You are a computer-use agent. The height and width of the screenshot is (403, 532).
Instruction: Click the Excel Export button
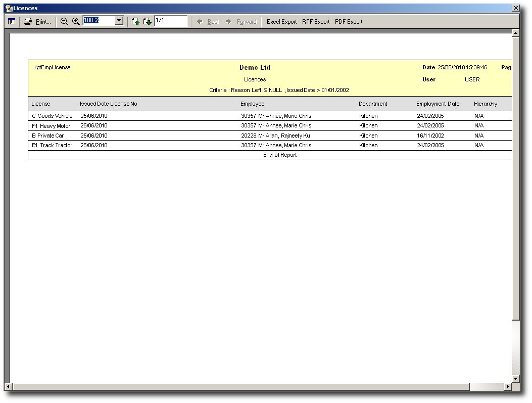click(281, 22)
